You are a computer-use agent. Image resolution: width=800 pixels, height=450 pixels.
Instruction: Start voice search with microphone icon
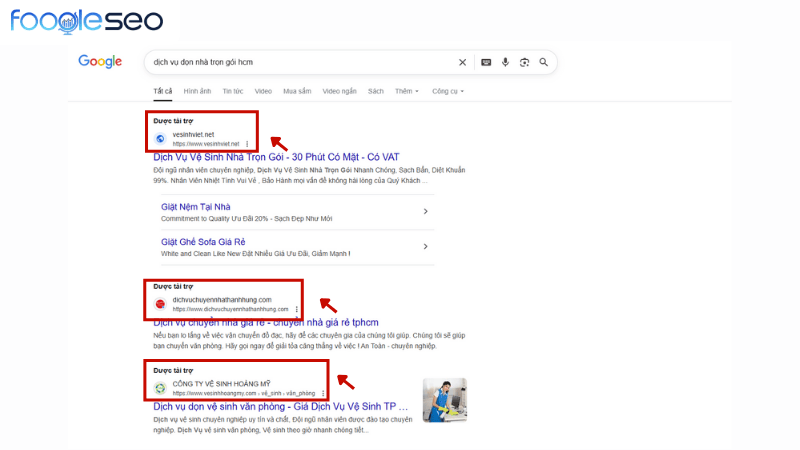click(505, 62)
